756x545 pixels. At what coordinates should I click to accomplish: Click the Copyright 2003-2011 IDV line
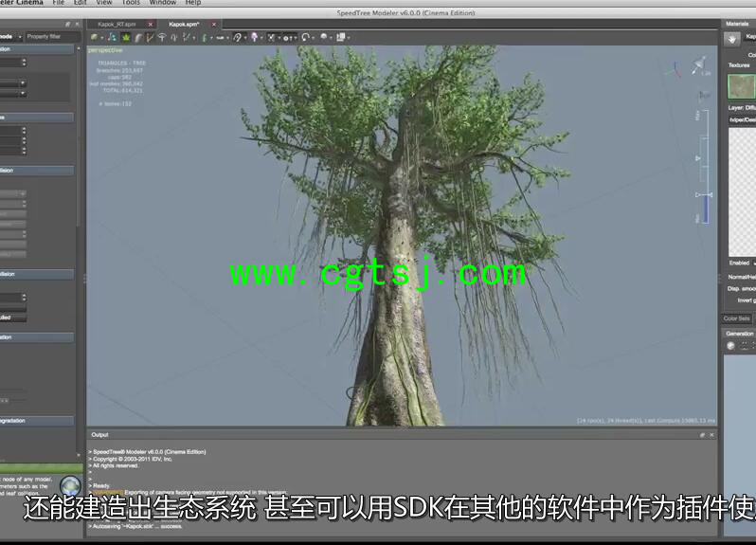coord(130,459)
